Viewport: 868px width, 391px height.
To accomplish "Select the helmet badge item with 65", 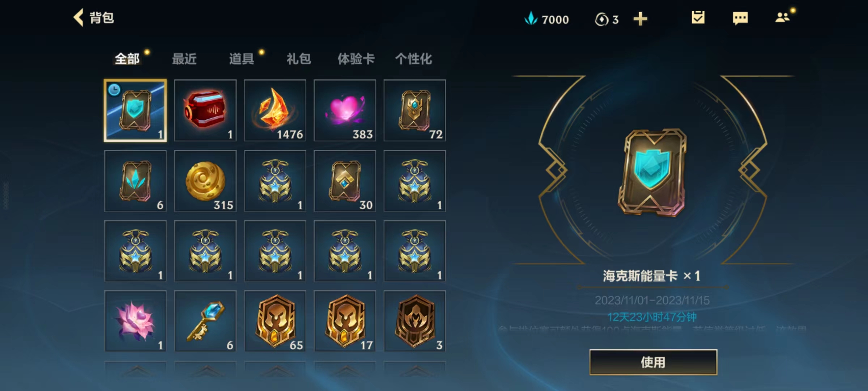I will 275,321.
